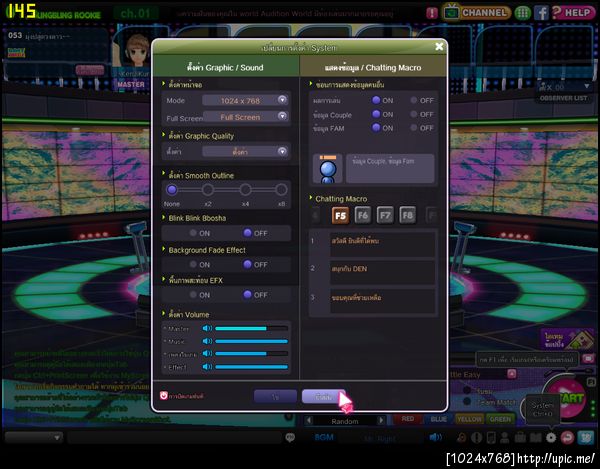Set FAM info to OFF
Image resolution: width=600 pixels, height=469 pixels.
pyautogui.click(x=414, y=128)
